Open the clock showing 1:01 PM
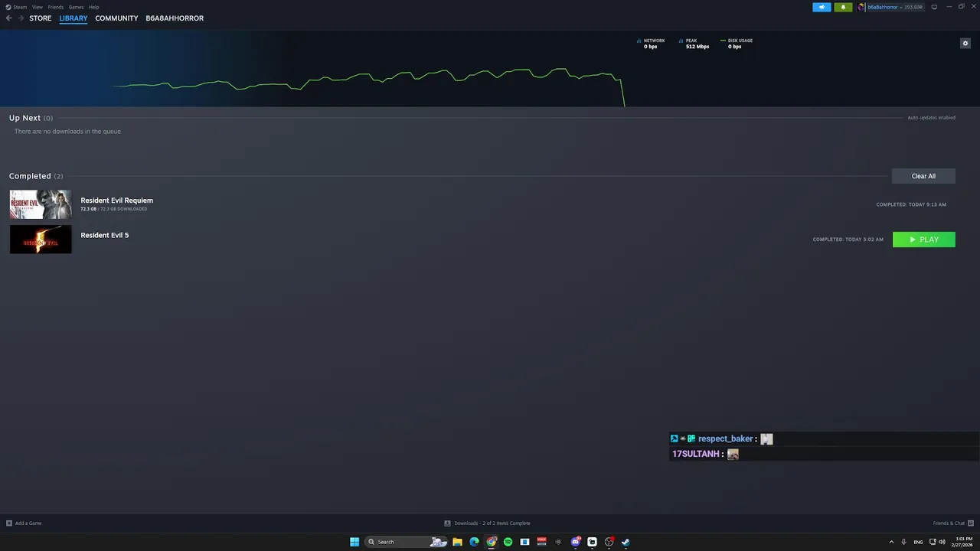Image resolution: width=980 pixels, height=551 pixels. click(962, 542)
